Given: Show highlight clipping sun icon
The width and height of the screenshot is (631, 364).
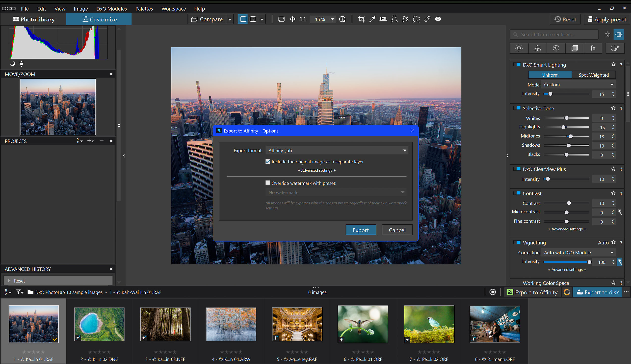Looking at the screenshot, I should pyautogui.click(x=22, y=64).
